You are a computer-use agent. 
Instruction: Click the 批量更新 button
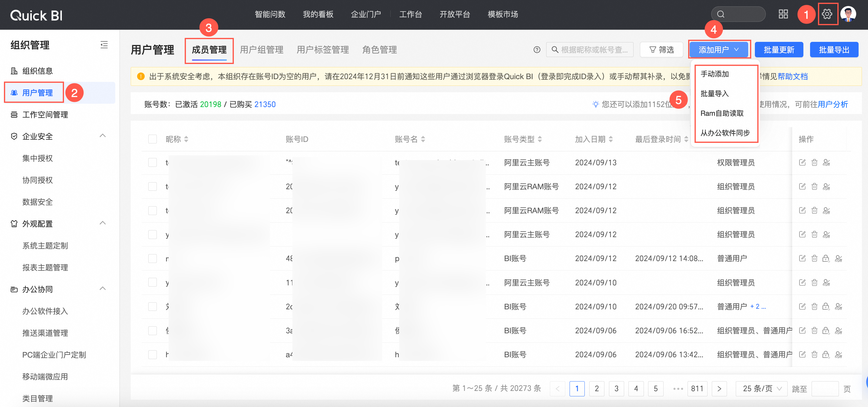(x=779, y=50)
